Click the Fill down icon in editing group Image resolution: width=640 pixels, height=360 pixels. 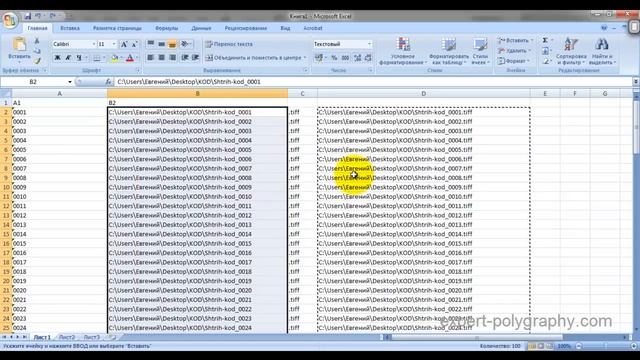pyautogui.click(x=545, y=51)
